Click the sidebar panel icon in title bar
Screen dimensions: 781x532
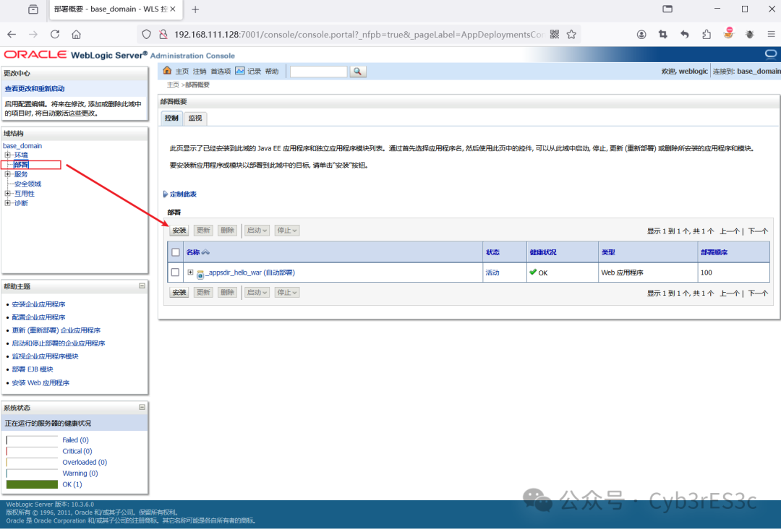[x=667, y=9]
